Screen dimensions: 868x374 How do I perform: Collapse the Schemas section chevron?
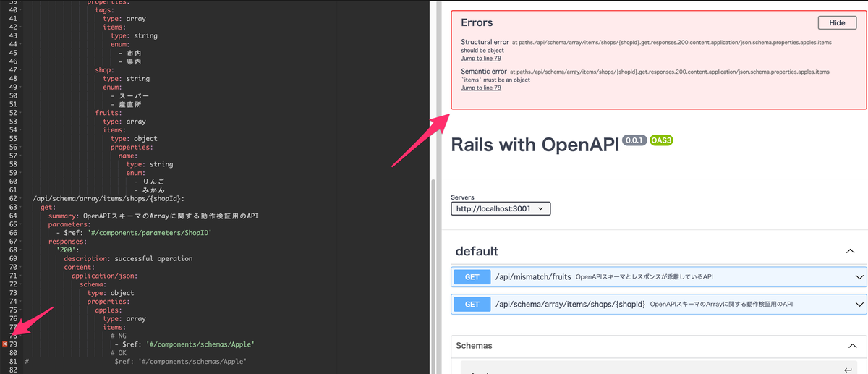pyautogui.click(x=851, y=347)
